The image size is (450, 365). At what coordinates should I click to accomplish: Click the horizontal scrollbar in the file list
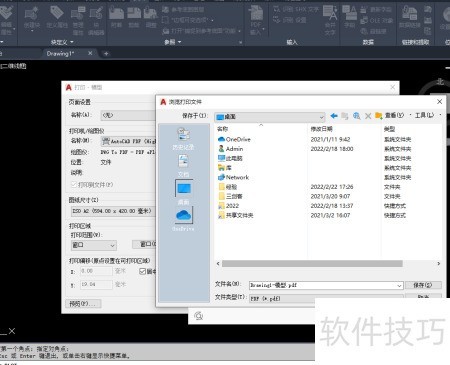[x=312, y=264]
